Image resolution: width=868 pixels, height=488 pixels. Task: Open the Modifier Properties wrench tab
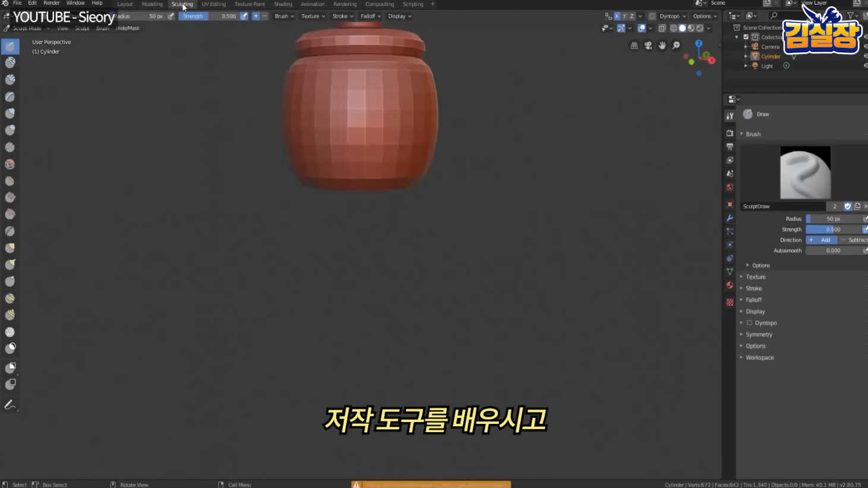[x=729, y=218]
